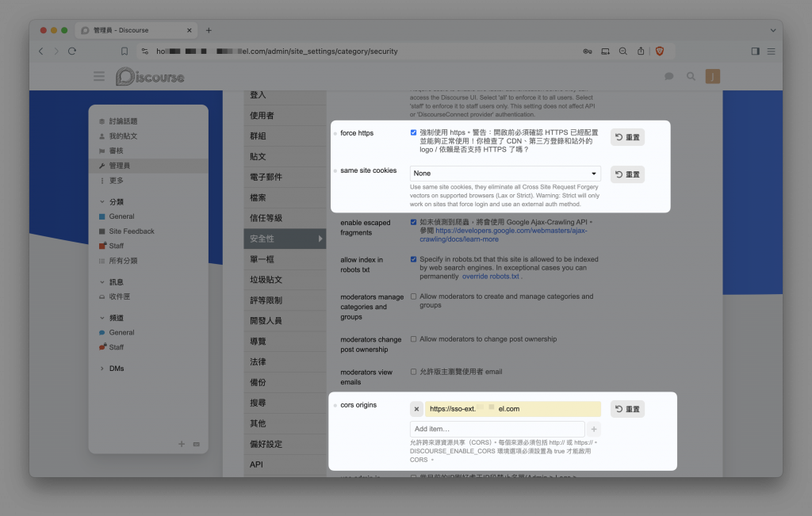The width and height of the screenshot is (812, 516).
Task: Select 安全性 settings category
Action: (x=285, y=239)
